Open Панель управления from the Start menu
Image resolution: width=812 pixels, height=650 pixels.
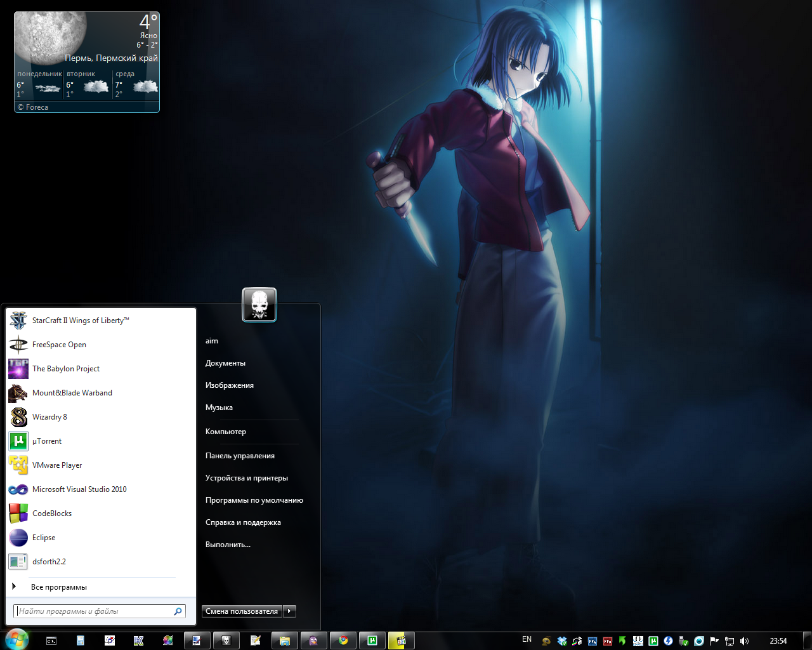point(240,456)
